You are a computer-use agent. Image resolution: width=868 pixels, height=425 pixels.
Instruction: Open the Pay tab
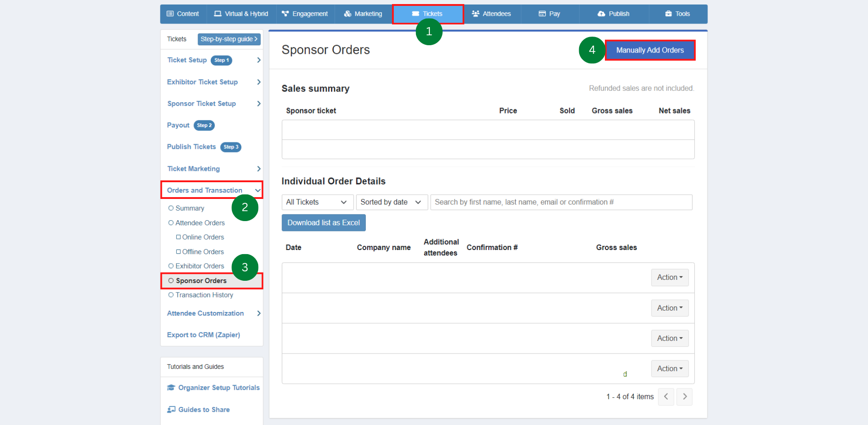(x=550, y=14)
